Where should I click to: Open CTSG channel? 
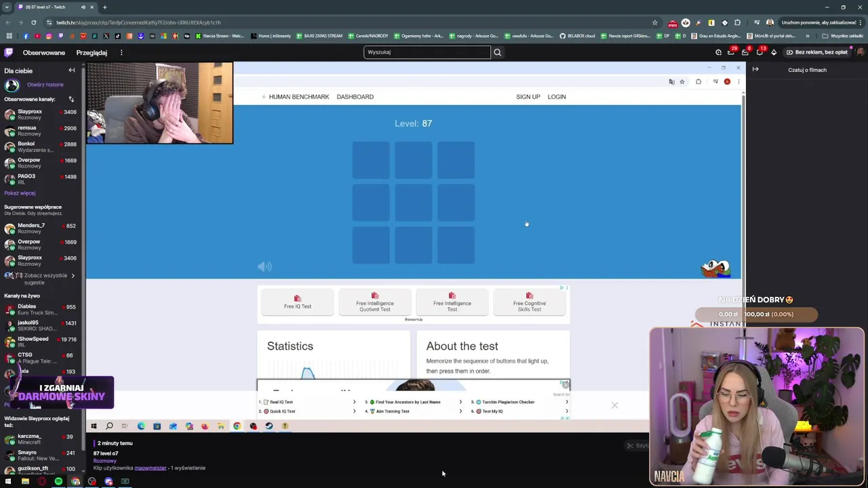coord(41,358)
